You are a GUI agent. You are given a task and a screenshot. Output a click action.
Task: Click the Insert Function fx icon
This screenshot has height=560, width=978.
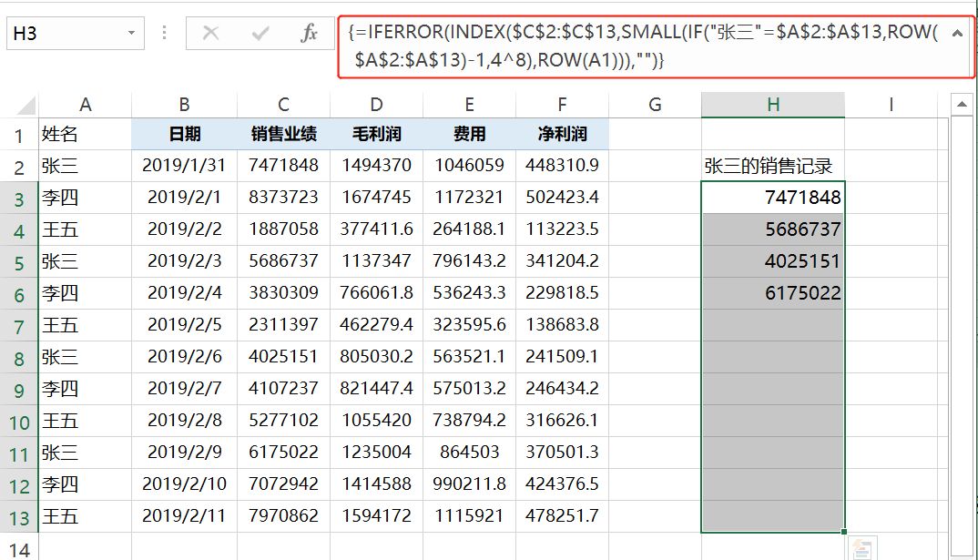(309, 33)
